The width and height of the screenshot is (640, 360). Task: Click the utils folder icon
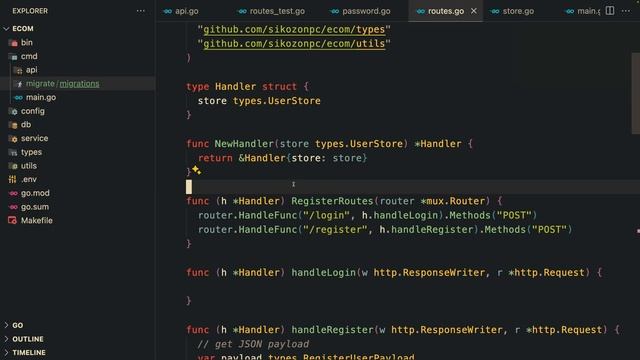pyautogui.click(x=13, y=166)
